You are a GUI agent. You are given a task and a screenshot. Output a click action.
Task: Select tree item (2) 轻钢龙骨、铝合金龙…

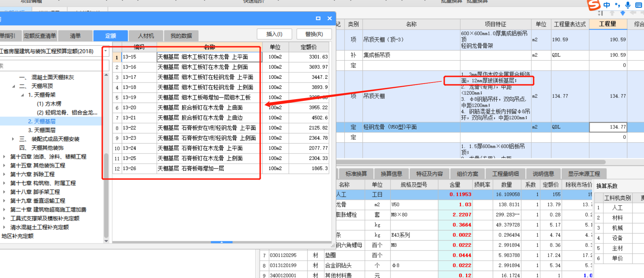click(x=67, y=113)
